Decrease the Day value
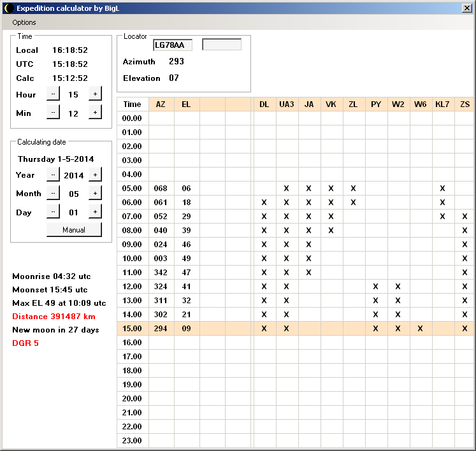This screenshot has width=476, height=451. (x=53, y=212)
